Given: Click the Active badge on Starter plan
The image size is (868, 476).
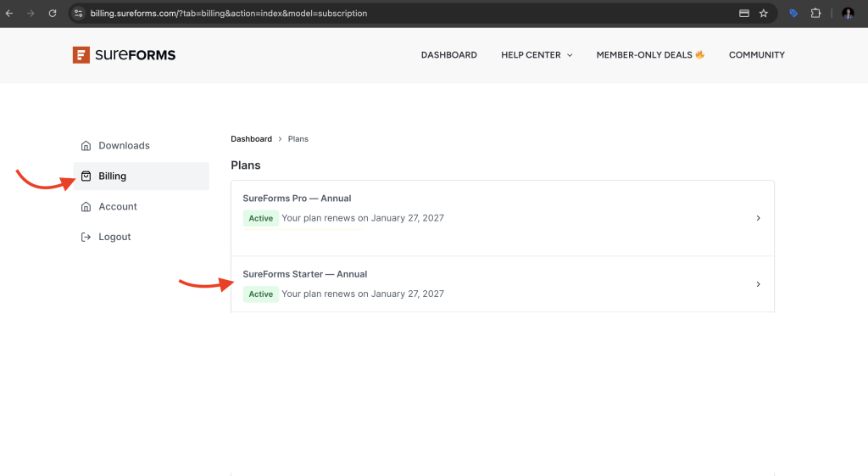Looking at the screenshot, I should 261,294.
